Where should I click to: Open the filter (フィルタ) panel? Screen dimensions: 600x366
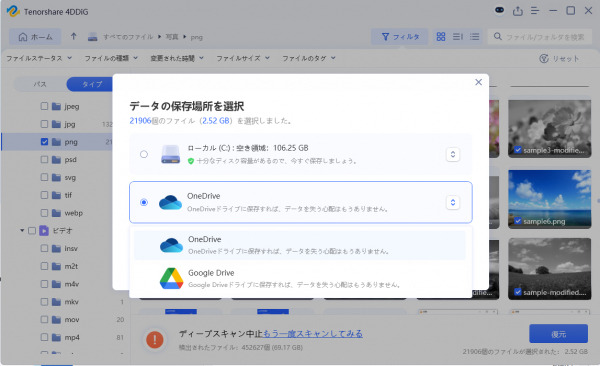pyautogui.click(x=400, y=37)
